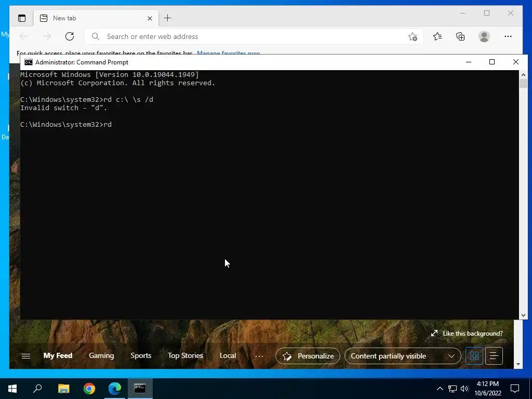The height and width of the screenshot is (399, 532).
Task: Click the rd c:\ \s /d command line
Action: point(87,99)
